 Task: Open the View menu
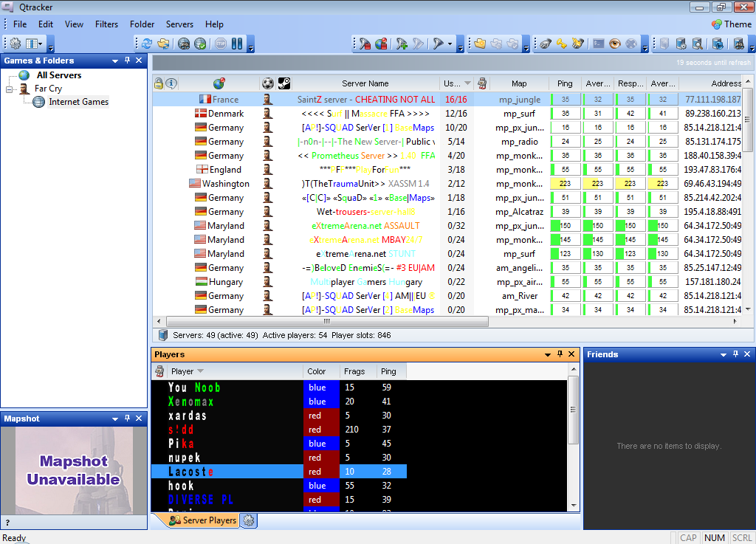tap(74, 24)
